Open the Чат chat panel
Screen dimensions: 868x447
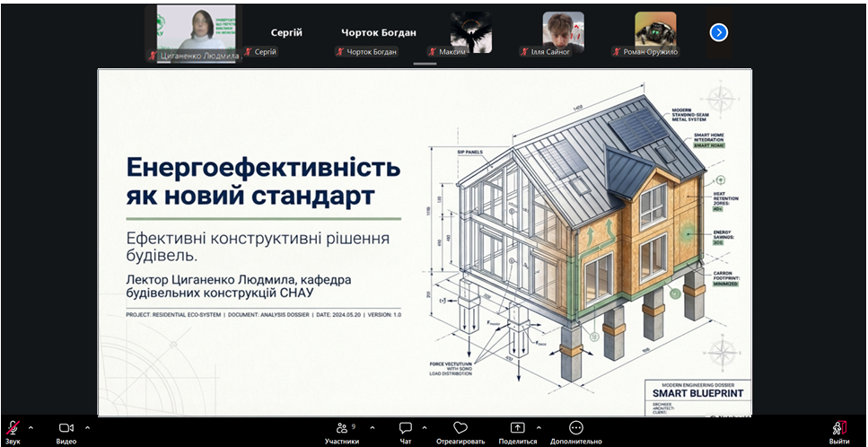click(405, 429)
